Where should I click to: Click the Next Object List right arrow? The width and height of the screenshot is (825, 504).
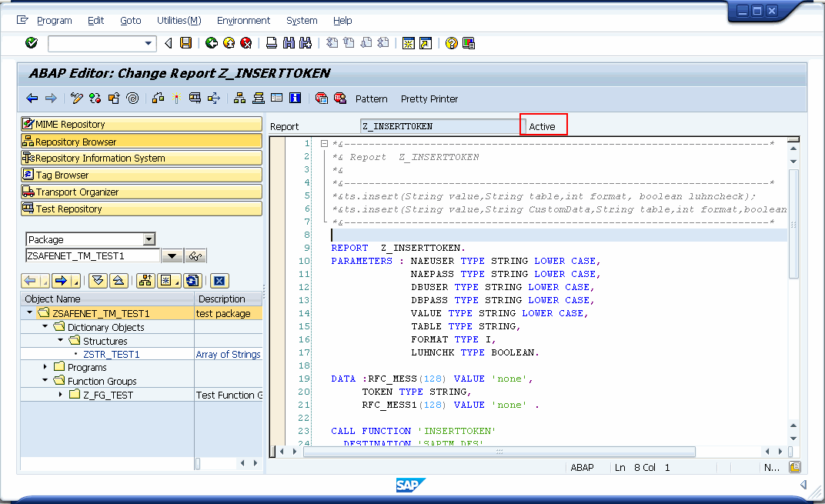tap(61, 281)
